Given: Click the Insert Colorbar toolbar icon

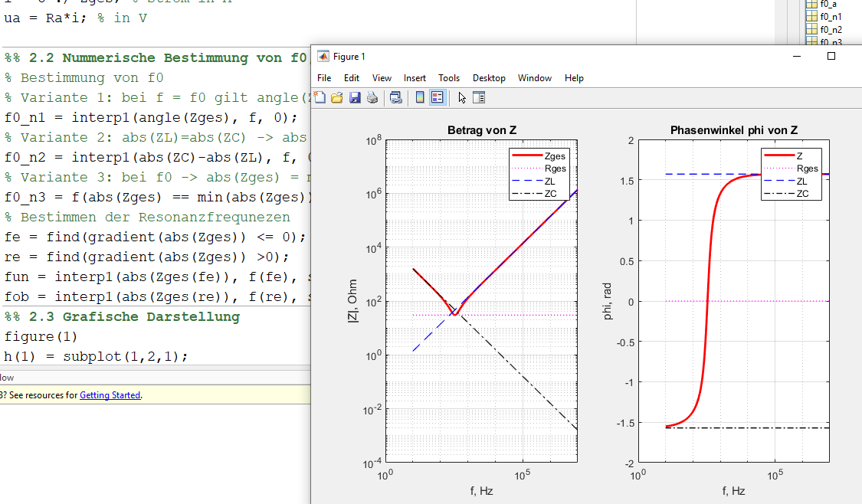Looking at the screenshot, I should coord(419,97).
